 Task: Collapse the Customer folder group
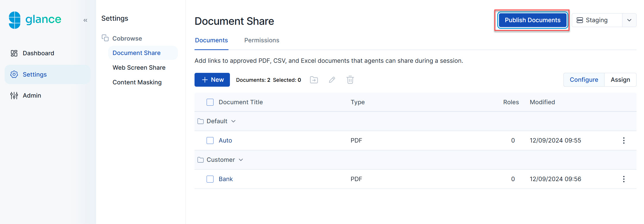pos(241,160)
